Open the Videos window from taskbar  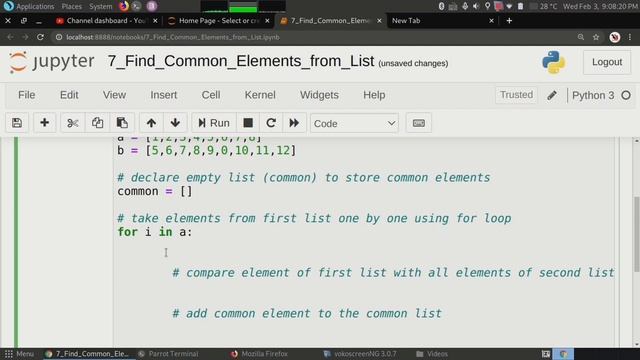[x=432, y=354]
